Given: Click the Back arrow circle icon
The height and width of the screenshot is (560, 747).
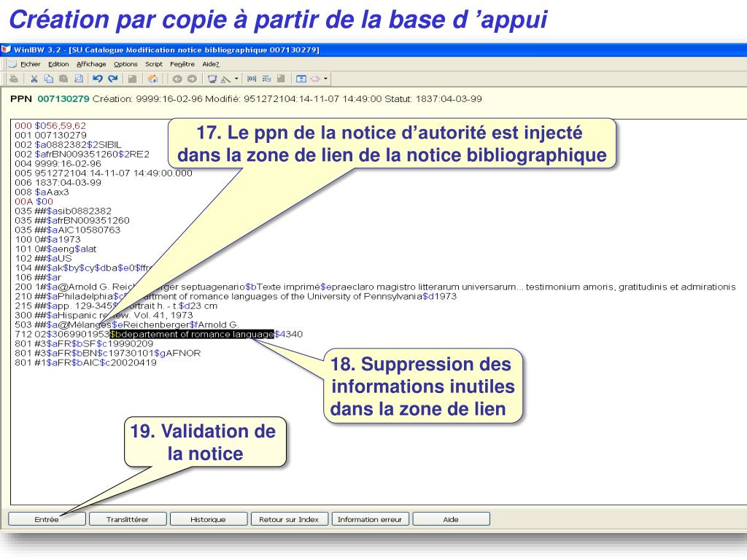Looking at the screenshot, I should pos(177,79).
